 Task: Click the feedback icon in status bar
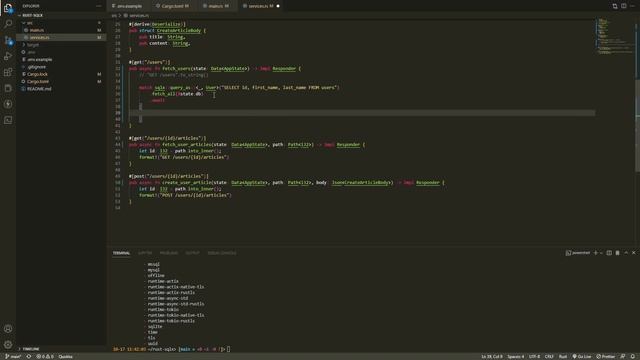pos(623,357)
